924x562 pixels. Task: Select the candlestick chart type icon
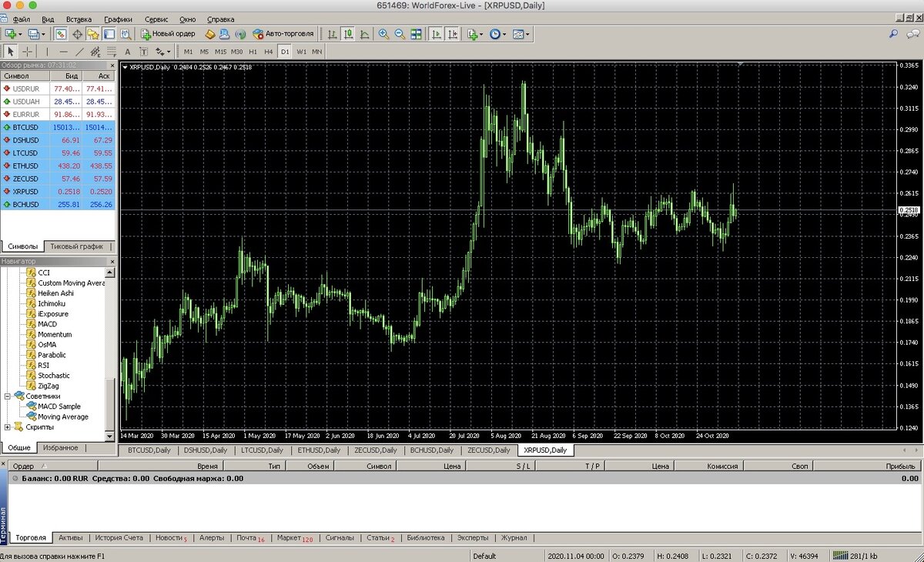pos(348,34)
